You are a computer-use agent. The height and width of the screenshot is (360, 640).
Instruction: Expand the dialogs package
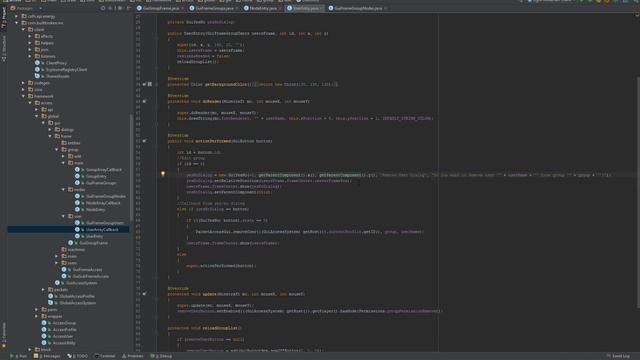point(50,129)
